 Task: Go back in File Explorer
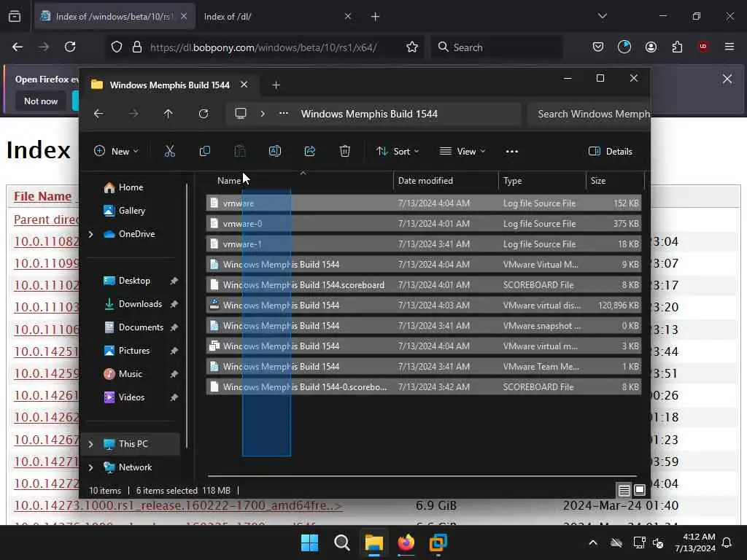coord(98,114)
